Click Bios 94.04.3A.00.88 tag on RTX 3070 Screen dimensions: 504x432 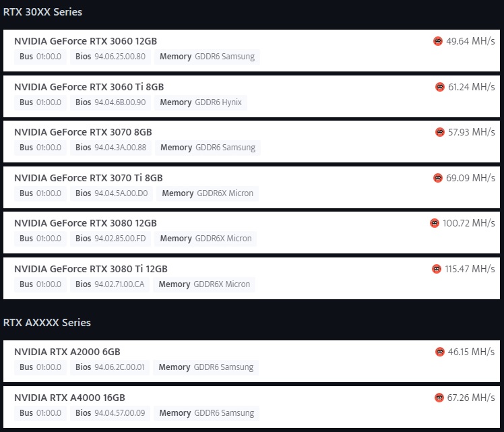pos(111,148)
